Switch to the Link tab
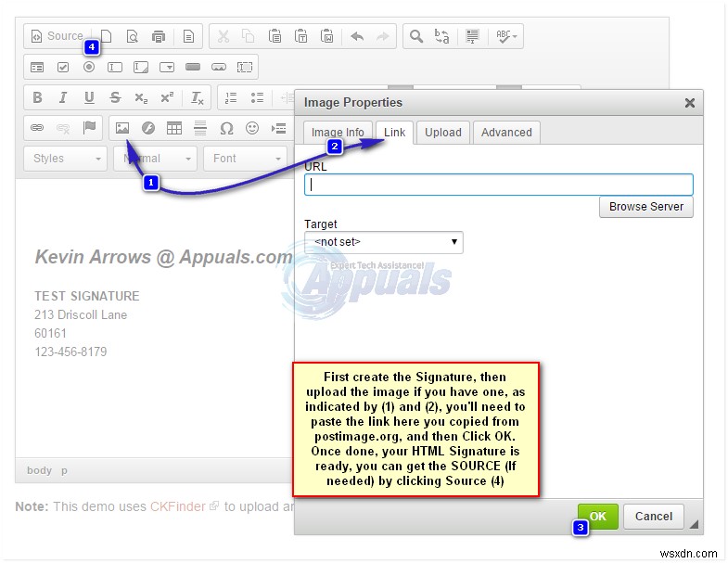728x563 pixels. [395, 133]
